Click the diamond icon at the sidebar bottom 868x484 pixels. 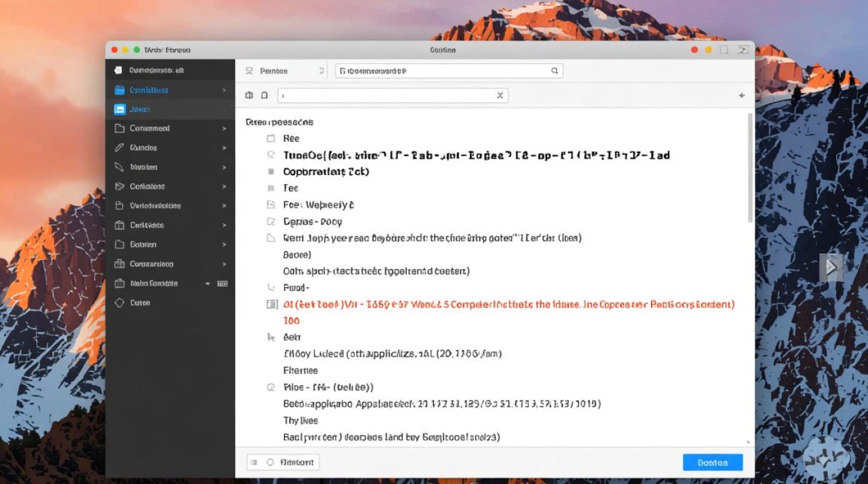pyautogui.click(x=119, y=303)
